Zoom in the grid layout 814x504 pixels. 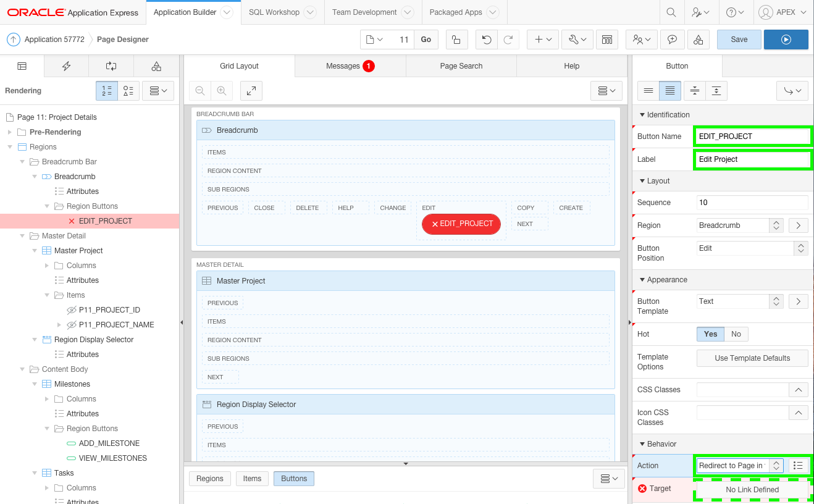pyautogui.click(x=221, y=91)
